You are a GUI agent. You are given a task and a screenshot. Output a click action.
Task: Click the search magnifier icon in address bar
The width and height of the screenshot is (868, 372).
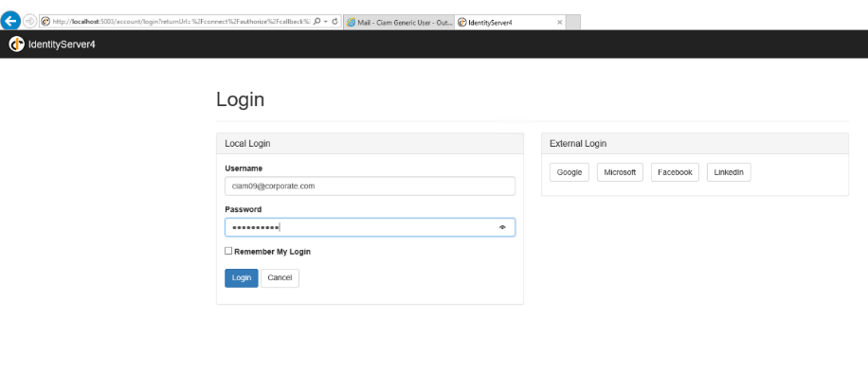click(317, 21)
